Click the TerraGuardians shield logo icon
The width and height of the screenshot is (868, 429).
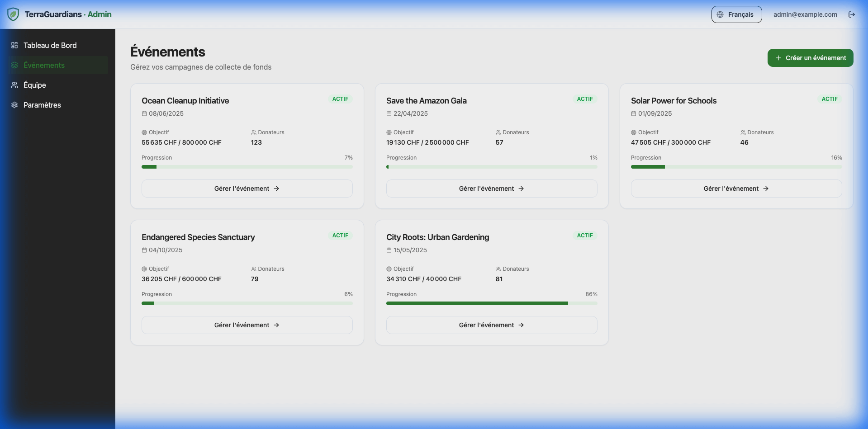tap(13, 14)
